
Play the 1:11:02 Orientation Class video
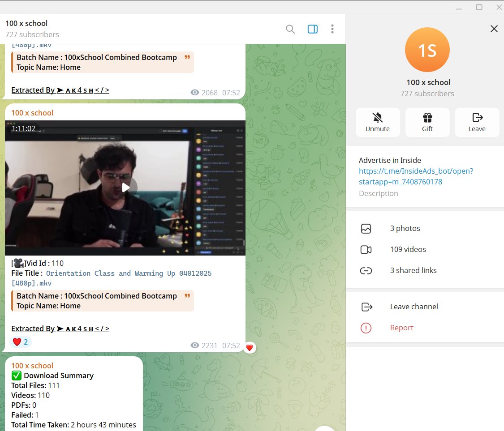click(x=125, y=188)
